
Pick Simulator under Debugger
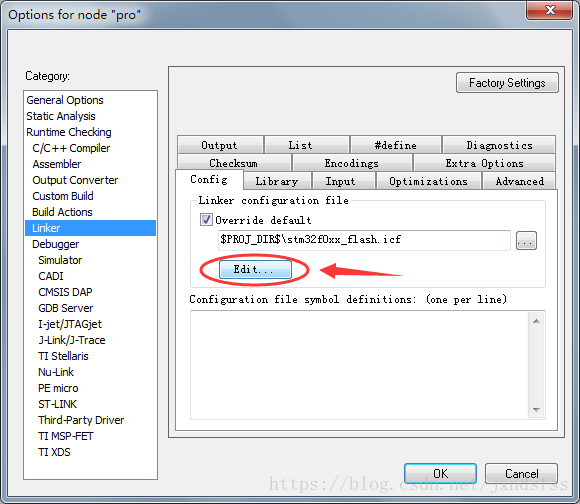[60, 260]
